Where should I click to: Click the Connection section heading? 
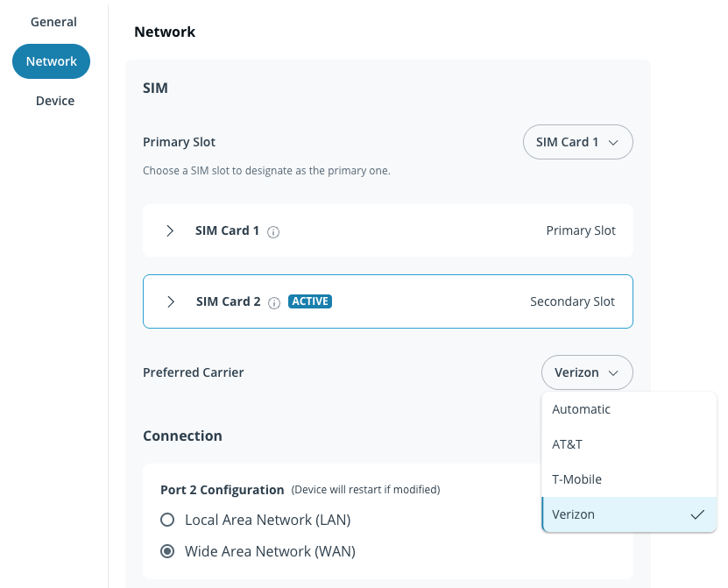pos(182,436)
